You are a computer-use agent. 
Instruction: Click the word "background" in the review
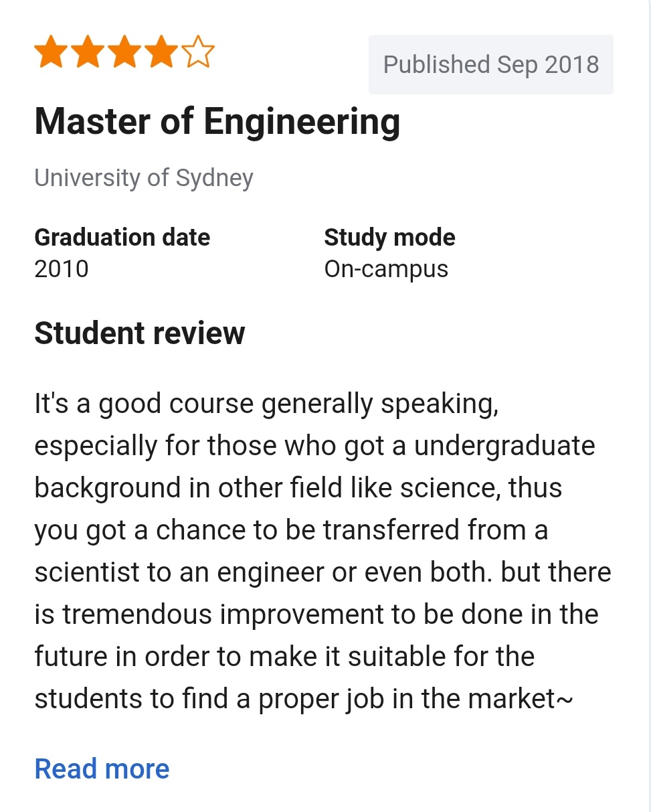click(108, 488)
